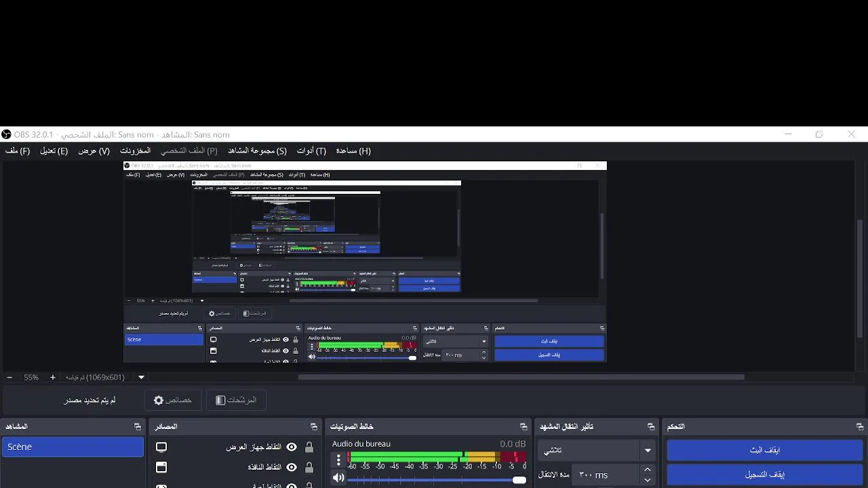
Task: Click the preview horizontal scrollbar
Action: pos(521,377)
